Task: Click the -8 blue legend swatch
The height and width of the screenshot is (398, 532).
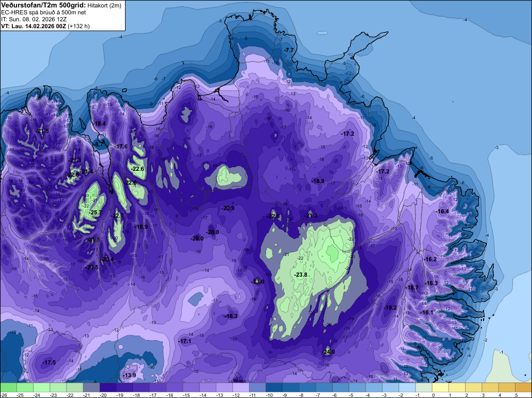Action: [307, 387]
